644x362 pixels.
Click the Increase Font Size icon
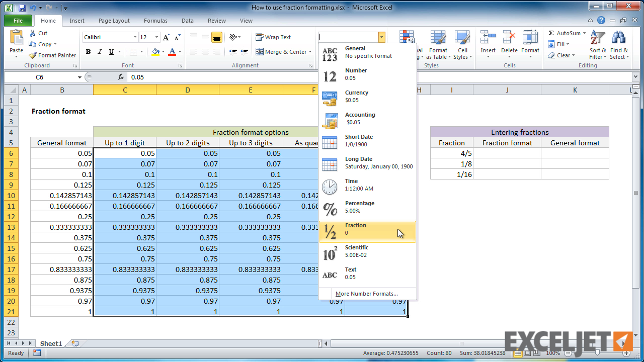[167, 38]
